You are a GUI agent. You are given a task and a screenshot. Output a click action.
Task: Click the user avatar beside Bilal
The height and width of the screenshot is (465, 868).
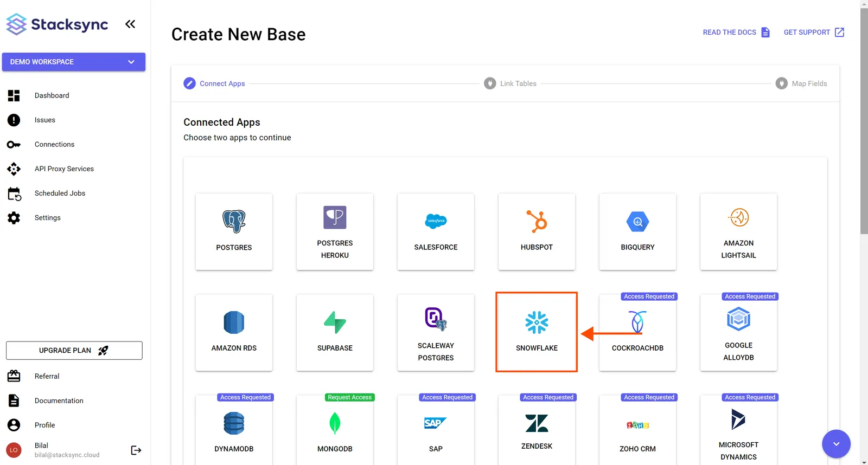pos(14,450)
